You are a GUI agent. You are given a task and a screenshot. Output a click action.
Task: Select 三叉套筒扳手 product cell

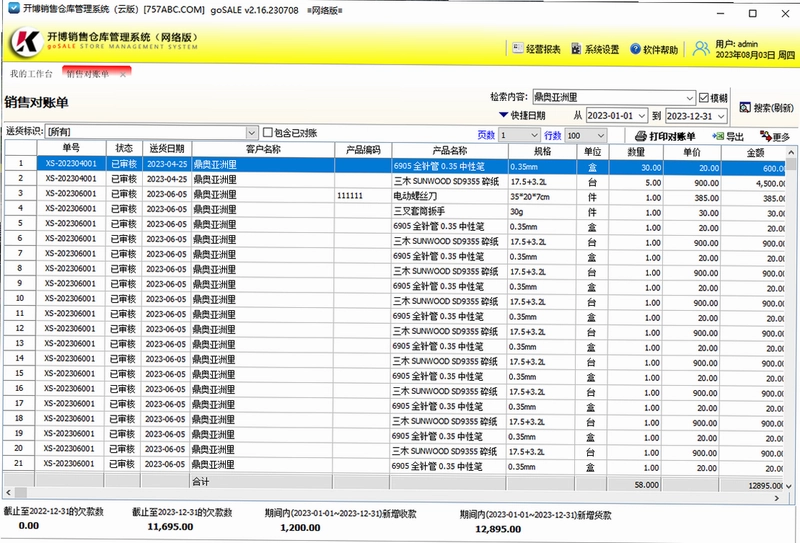tap(449, 211)
